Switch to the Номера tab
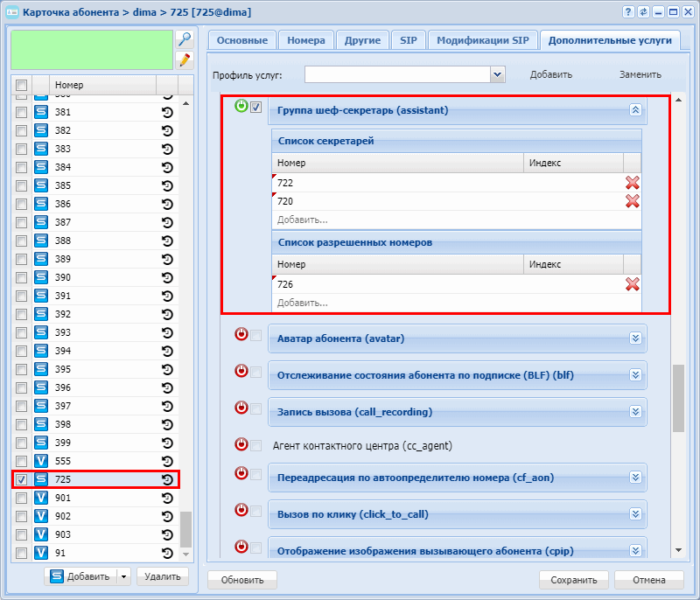 click(305, 40)
